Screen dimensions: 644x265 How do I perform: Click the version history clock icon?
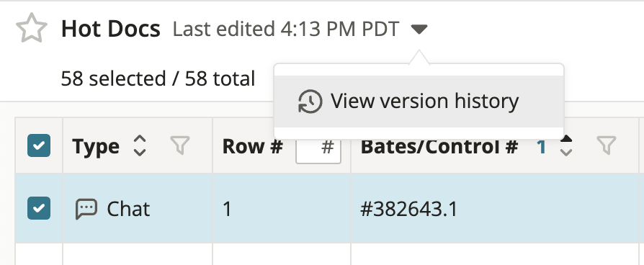310,102
